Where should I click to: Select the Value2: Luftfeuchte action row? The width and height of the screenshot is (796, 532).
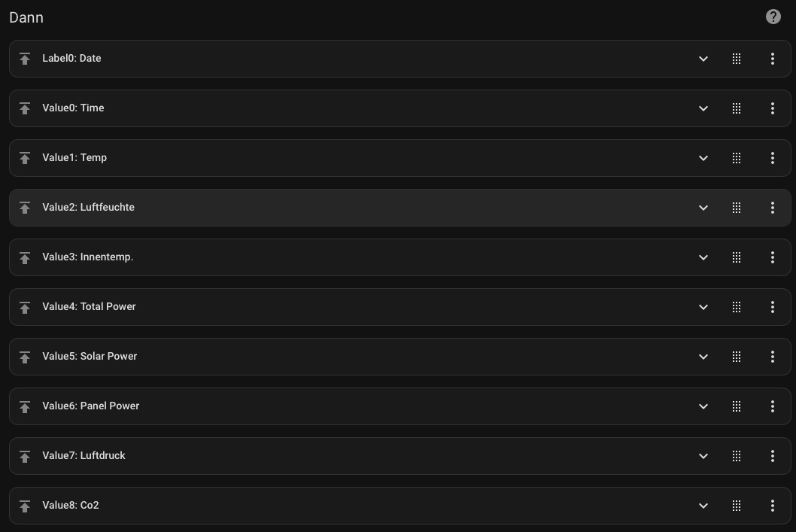tap(400, 208)
